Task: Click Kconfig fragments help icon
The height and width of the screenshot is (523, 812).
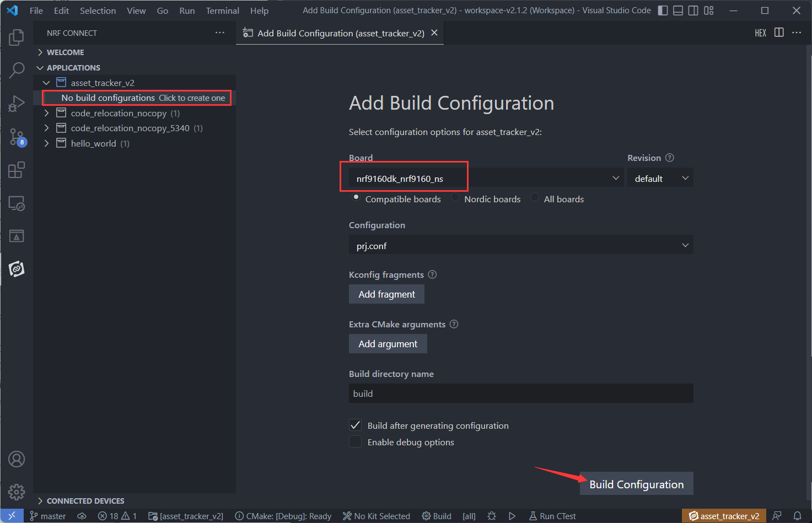Action: 432,274
